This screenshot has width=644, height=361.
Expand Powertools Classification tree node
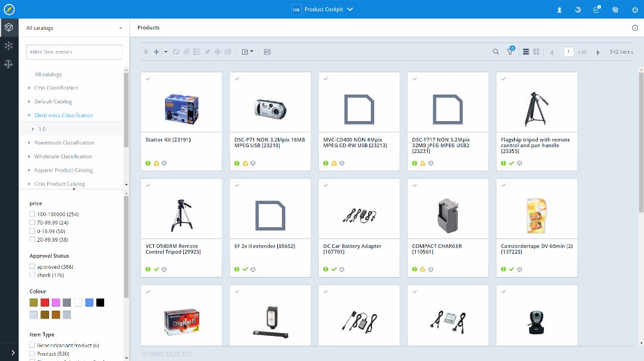pyautogui.click(x=29, y=143)
